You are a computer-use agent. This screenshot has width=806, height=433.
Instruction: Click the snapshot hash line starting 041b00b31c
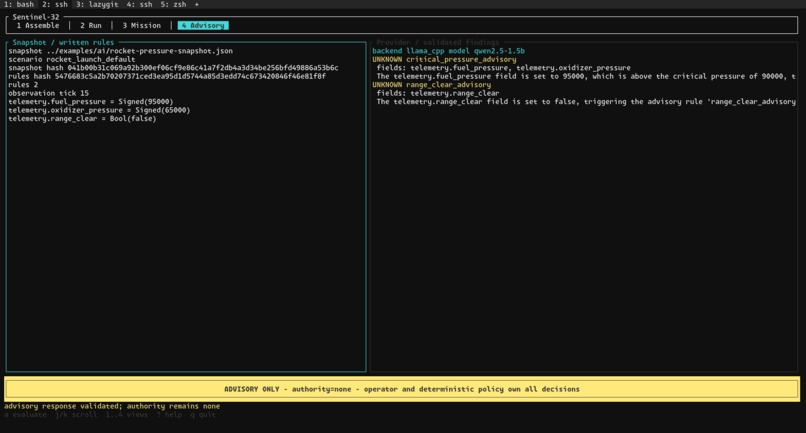coord(173,68)
